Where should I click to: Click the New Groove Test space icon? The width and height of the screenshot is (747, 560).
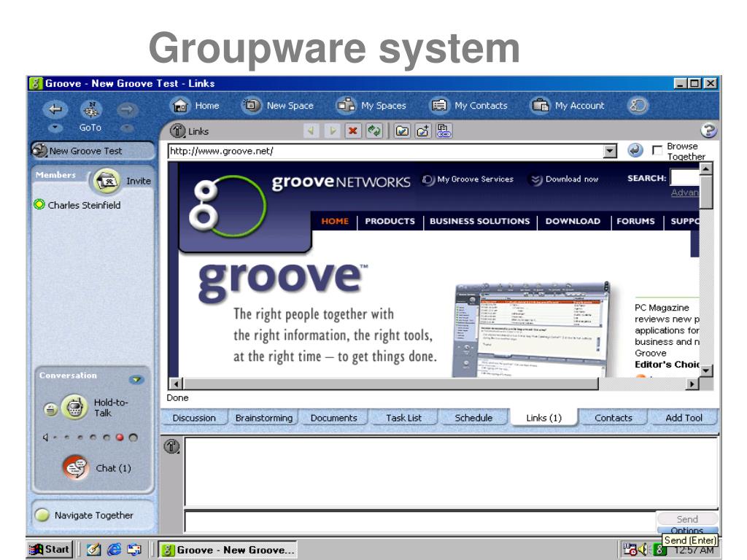(39, 150)
